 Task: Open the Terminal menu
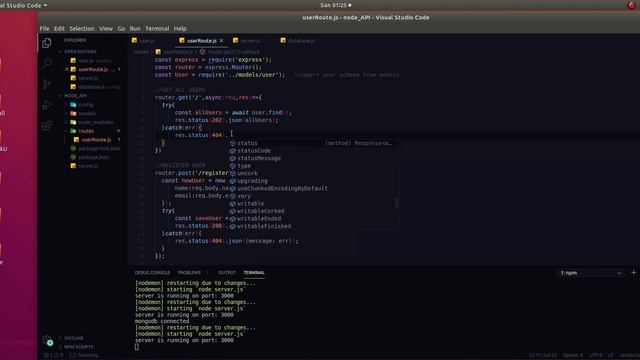(x=157, y=29)
